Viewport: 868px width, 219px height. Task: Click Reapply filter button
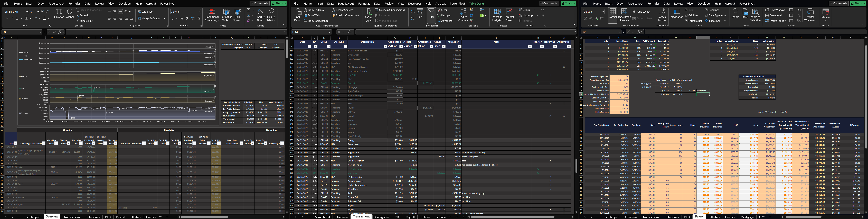(x=444, y=15)
